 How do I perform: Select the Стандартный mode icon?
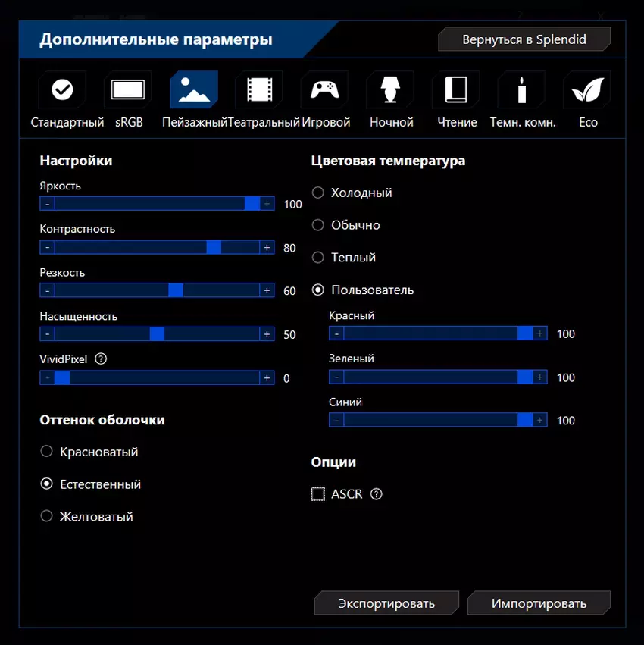[62, 90]
